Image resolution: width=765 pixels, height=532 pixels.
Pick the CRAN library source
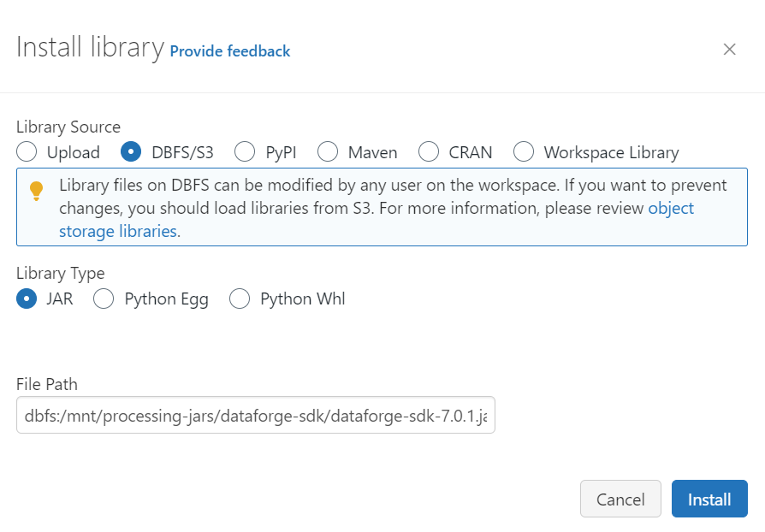(x=429, y=151)
